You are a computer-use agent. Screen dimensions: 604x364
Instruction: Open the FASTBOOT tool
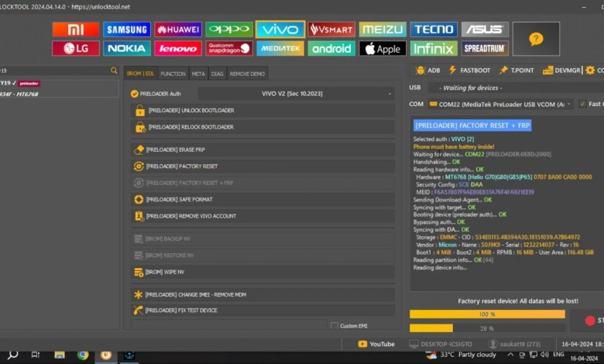coord(469,70)
